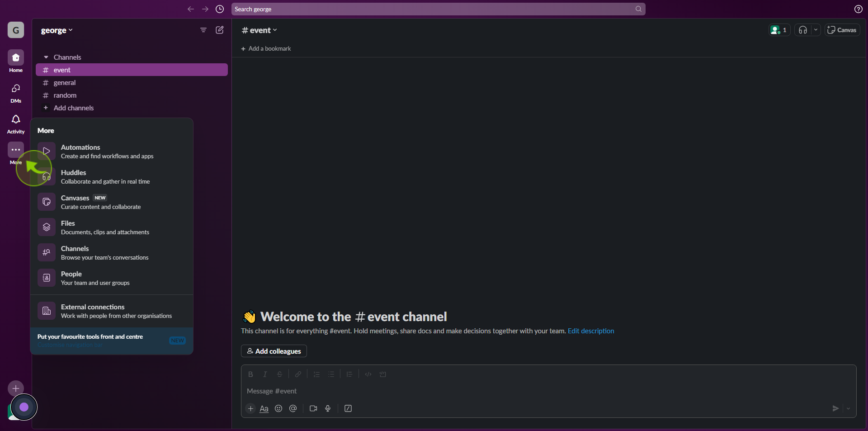The width and height of the screenshot is (868, 431).
Task: Click the More ellipsis sidebar button
Action: [x=16, y=150]
